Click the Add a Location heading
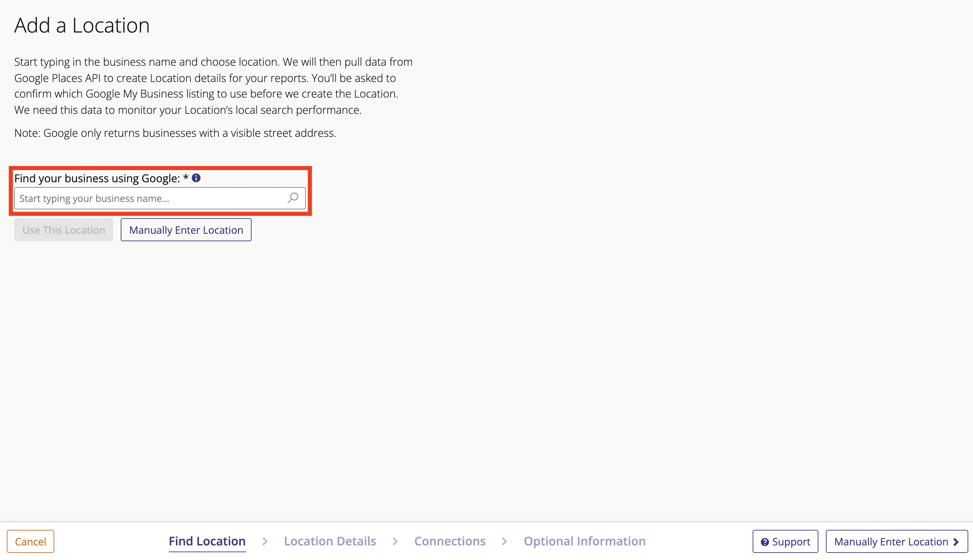The image size is (973, 560). click(x=82, y=25)
